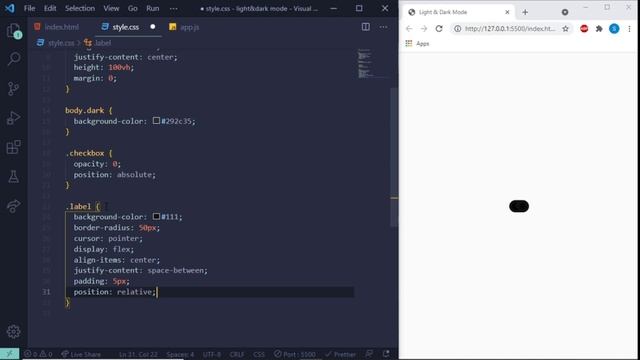This screenshot has height=360, width=640.
Task: Toggle the dark mode switch on webpage
Action: tap(519, 206)
